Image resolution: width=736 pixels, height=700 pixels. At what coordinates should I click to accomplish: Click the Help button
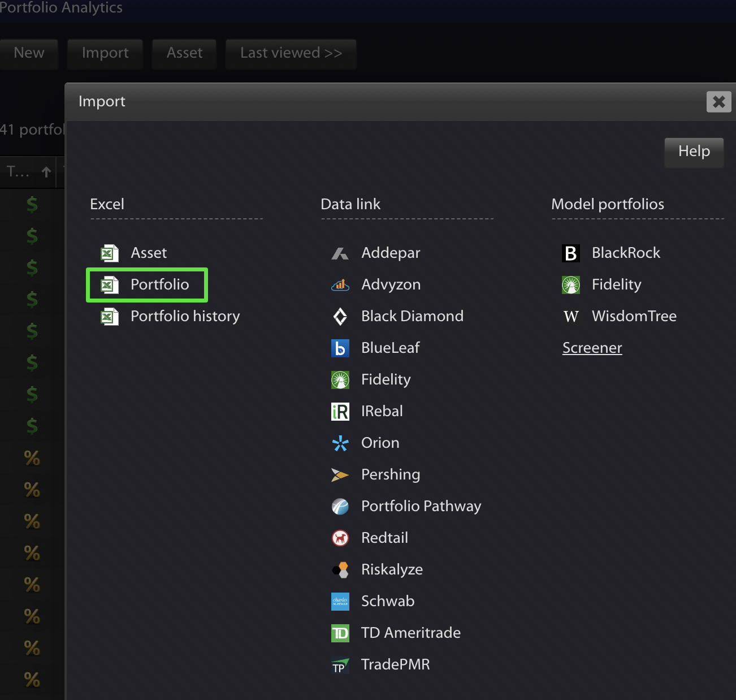[x=694, y=152]
